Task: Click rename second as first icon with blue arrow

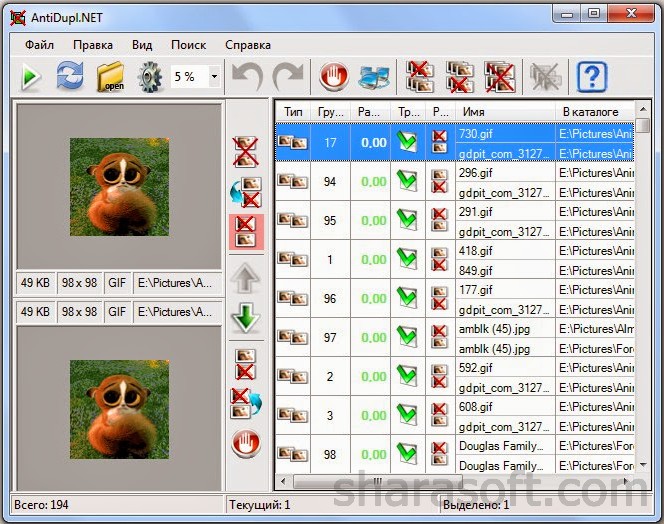Action: tap(246, 403)
